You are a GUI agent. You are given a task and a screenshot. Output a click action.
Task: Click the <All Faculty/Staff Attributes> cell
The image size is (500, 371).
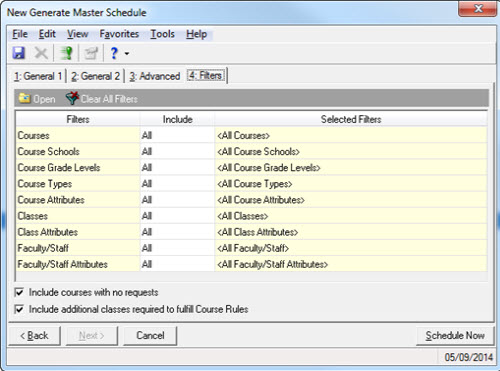click(351, 264)
